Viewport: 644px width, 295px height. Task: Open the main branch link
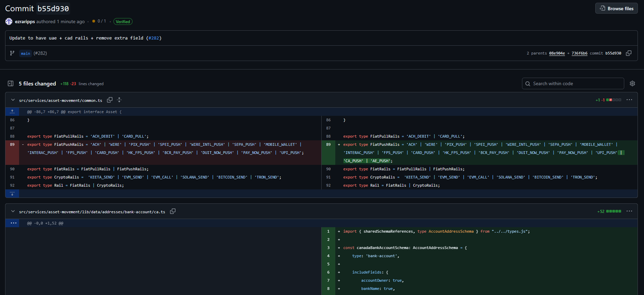pos(25,53)
